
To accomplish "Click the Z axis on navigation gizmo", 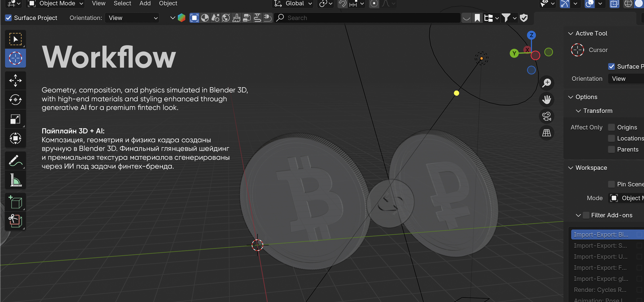I will [x=531, y=35].
